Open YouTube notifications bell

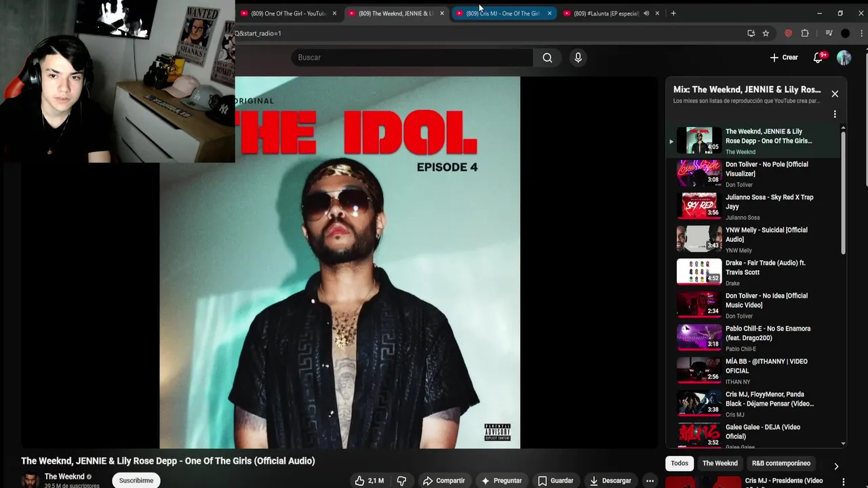pyautogui.click(x=818, y=58)
